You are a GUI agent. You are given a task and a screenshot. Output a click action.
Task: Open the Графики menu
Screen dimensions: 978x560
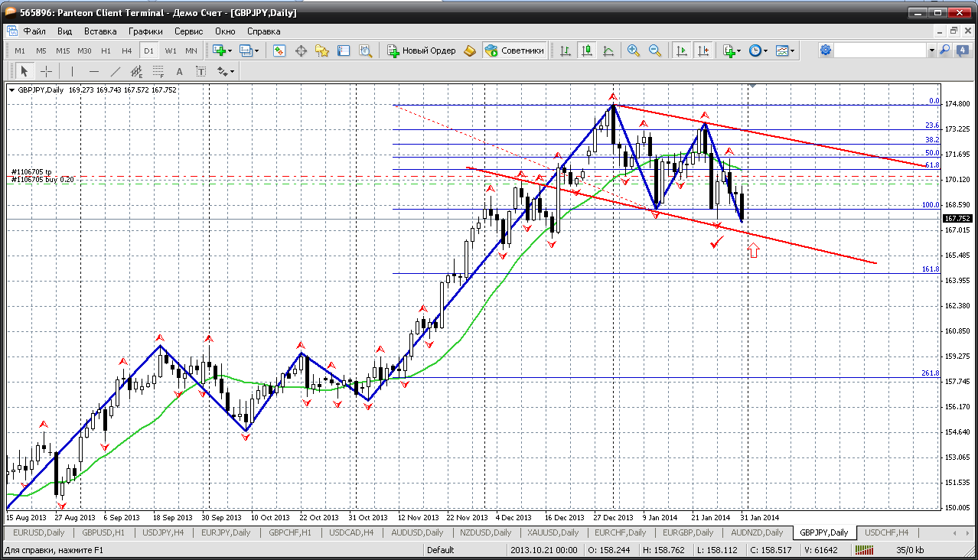145,31
